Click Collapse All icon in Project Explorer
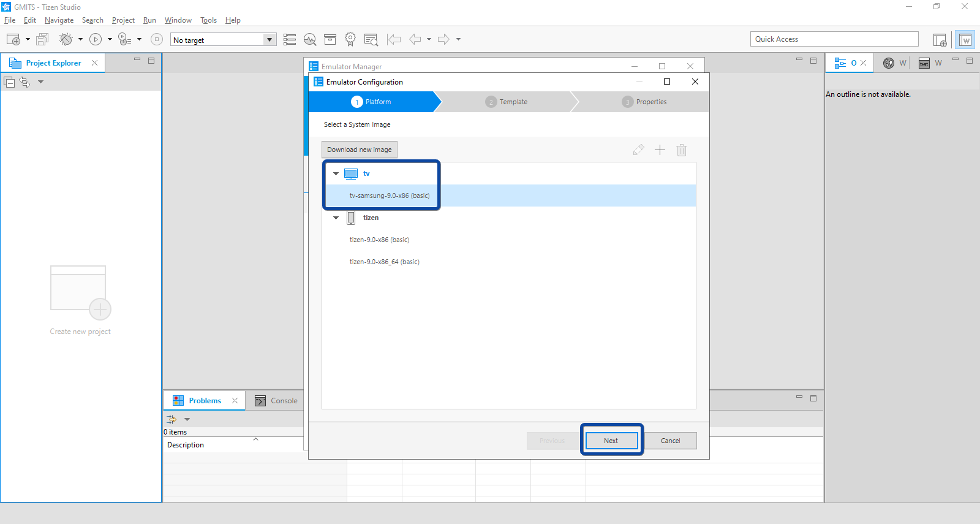This screenshot has width=980, height=524. pos(9,82)
